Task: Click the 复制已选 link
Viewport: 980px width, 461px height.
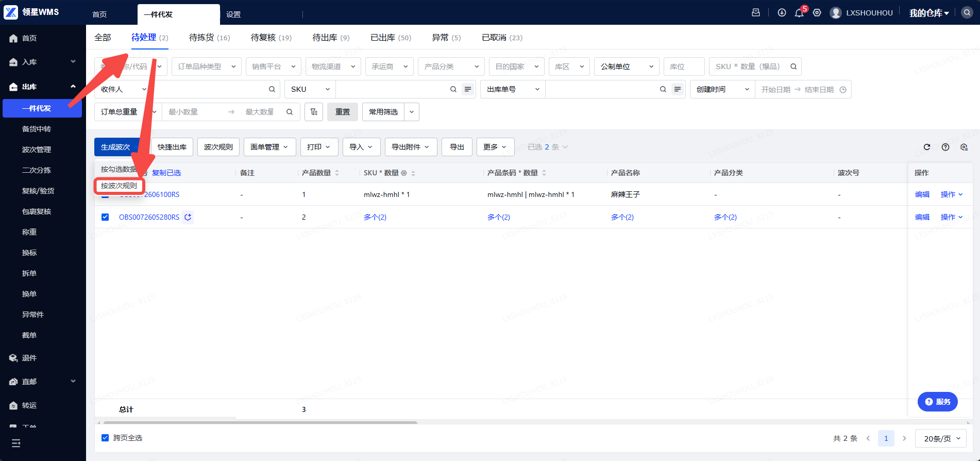Action: (166, 173)
